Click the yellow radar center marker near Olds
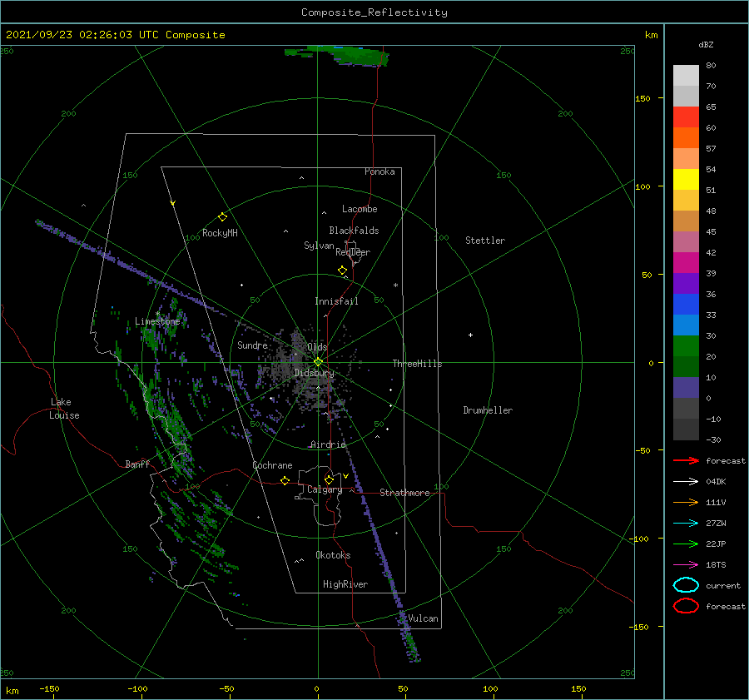The height and width of the screenshot is (700, 749). 318,362
